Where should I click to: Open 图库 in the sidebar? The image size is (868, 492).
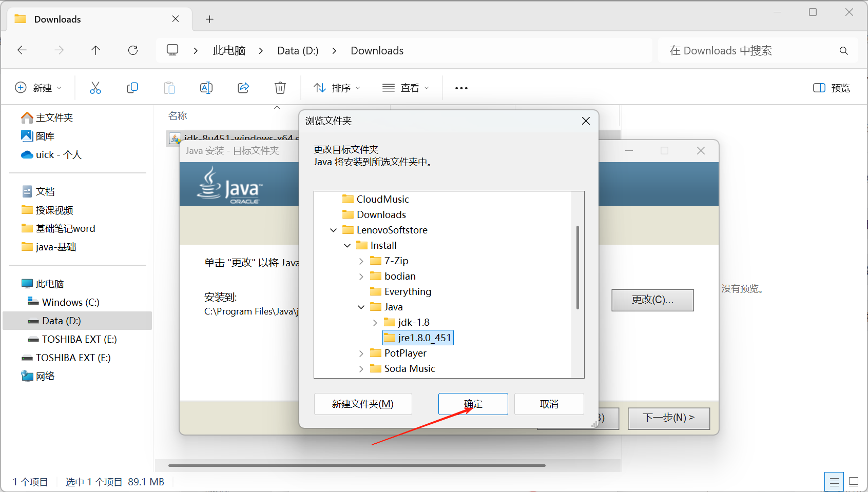coord(38,136)
